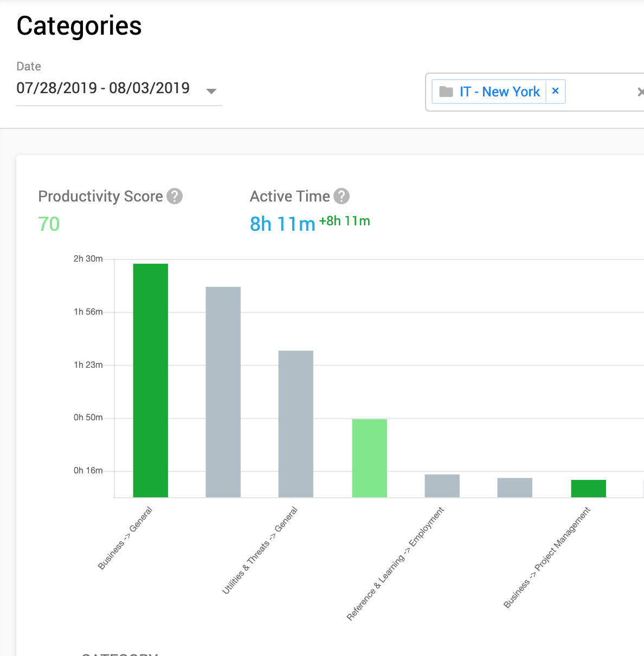Click the 07/28/2019 - 08/03/2019 date field
Screen dimensions: 644x656
(x=103, y=88)
